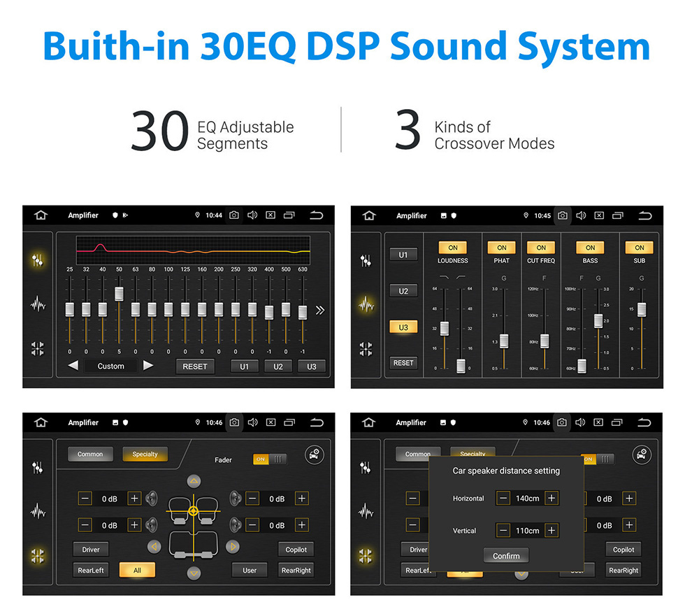Tap close-box icon in loudness settings screen
This screenshot has width=685, height=616.
600,215
